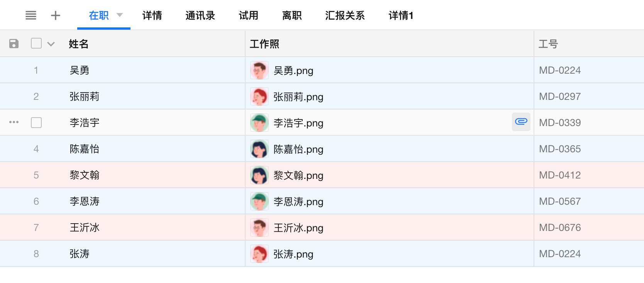The image size is (644, 283).
Task: Open the 离职 tab
Action: (292, 15)
